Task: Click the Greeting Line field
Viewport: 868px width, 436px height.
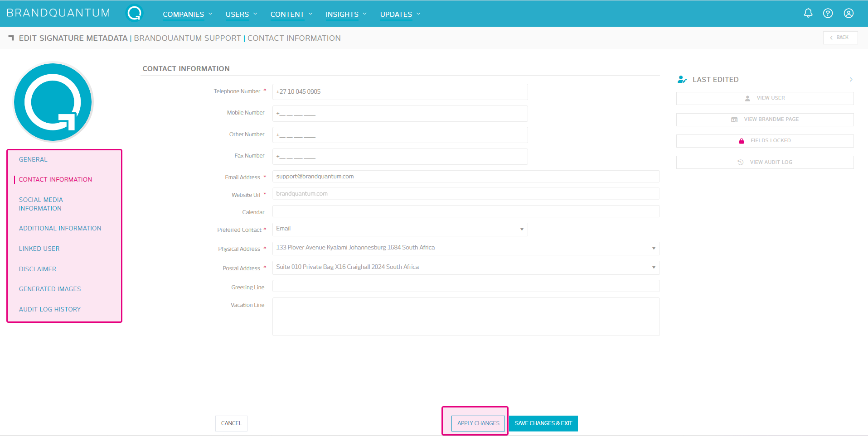Action: [x=466, y=286]
